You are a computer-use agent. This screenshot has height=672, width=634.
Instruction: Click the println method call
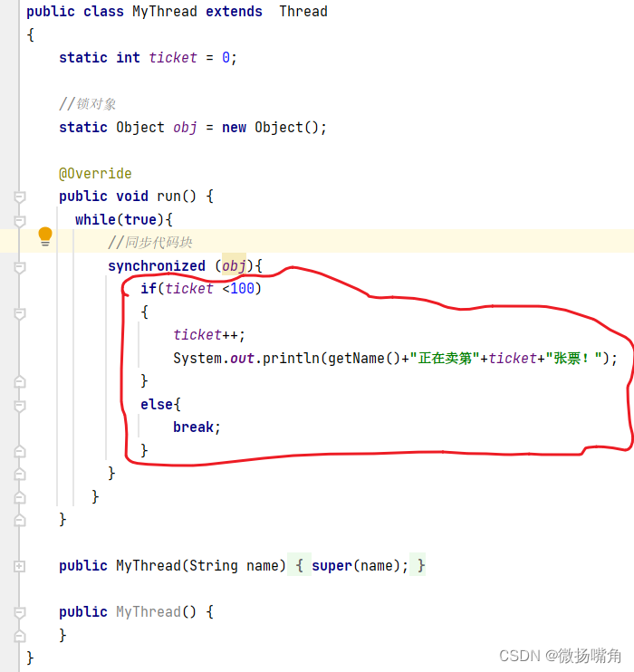pyautogui.click(x=291, y=359)
